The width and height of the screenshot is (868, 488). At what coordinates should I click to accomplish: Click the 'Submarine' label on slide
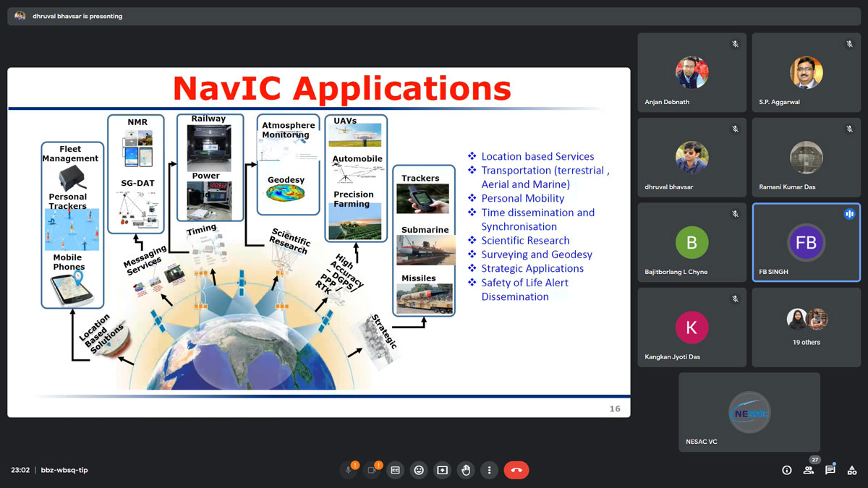click(x=425, y=230)
